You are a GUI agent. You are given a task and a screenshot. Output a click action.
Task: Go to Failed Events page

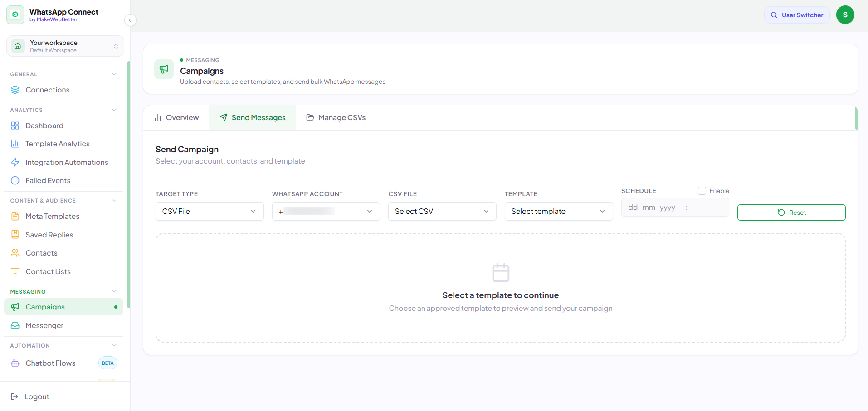[x=63, y=180]
